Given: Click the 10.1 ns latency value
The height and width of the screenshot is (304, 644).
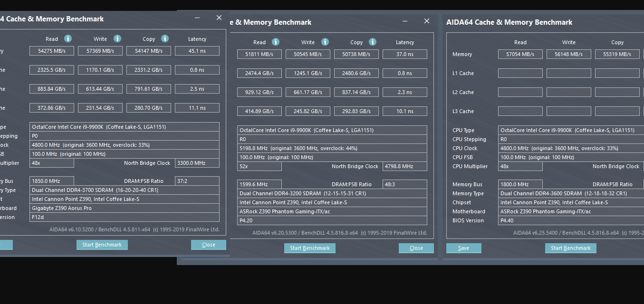Looking at the screenshot, I should tap(405, 111).
